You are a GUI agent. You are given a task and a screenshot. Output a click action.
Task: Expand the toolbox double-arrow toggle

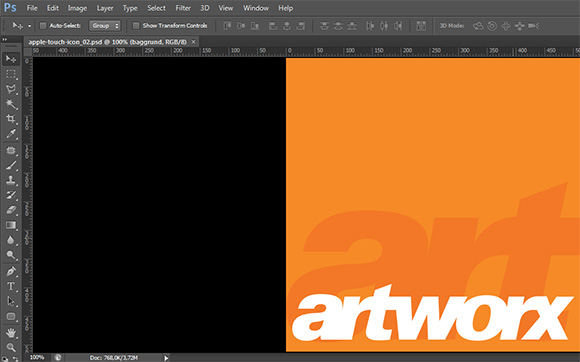(x=4, y=40)
